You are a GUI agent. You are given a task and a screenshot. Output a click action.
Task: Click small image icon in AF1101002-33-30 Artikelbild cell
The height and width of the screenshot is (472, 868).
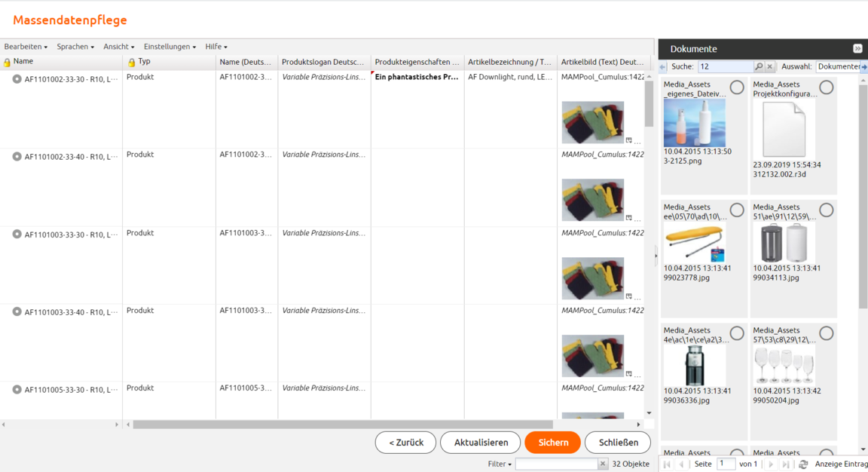[x=629, y=140]
